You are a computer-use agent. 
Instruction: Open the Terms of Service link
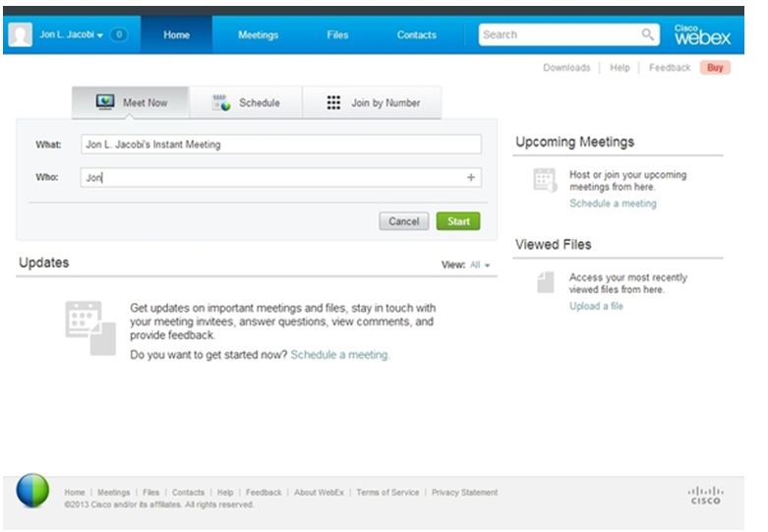387,493
